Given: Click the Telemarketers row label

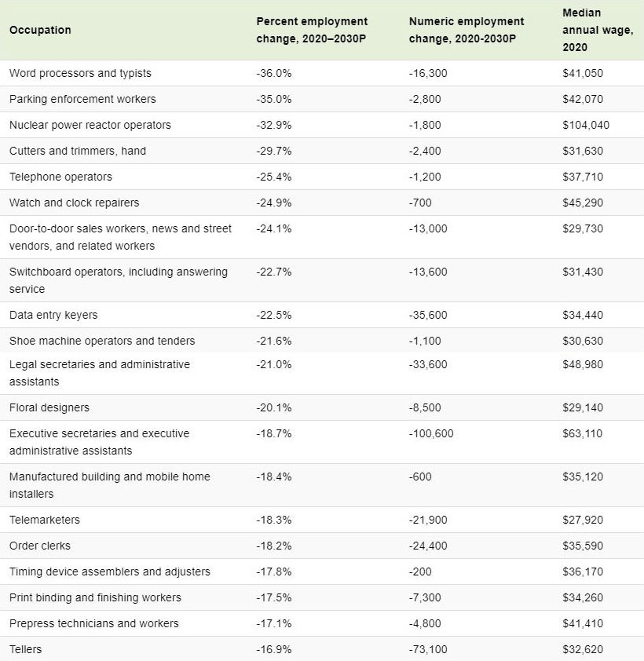Looking at the screenshot, I should (45, 520).
